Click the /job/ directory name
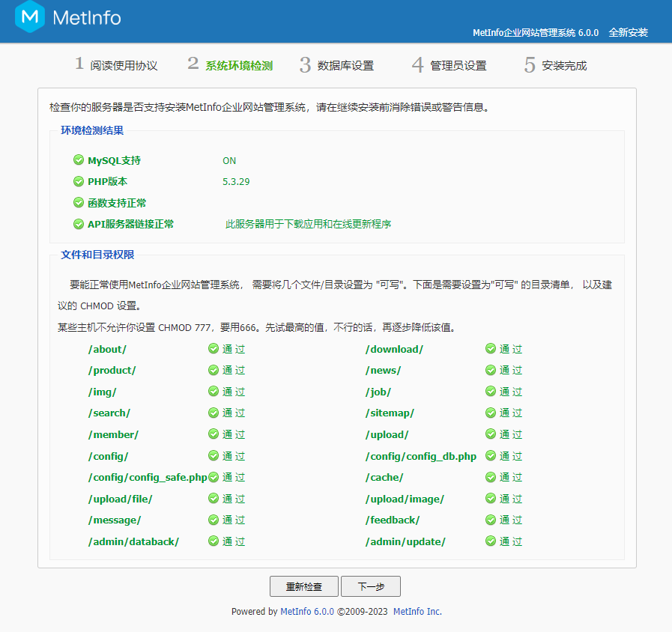672x632 pixels. pyautogui.click(x=378, y=392)
